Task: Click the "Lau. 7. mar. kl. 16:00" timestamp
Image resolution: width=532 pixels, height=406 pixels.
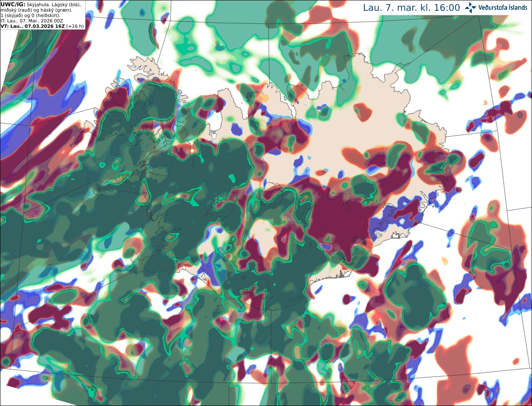Action: [x=411, y=8]
